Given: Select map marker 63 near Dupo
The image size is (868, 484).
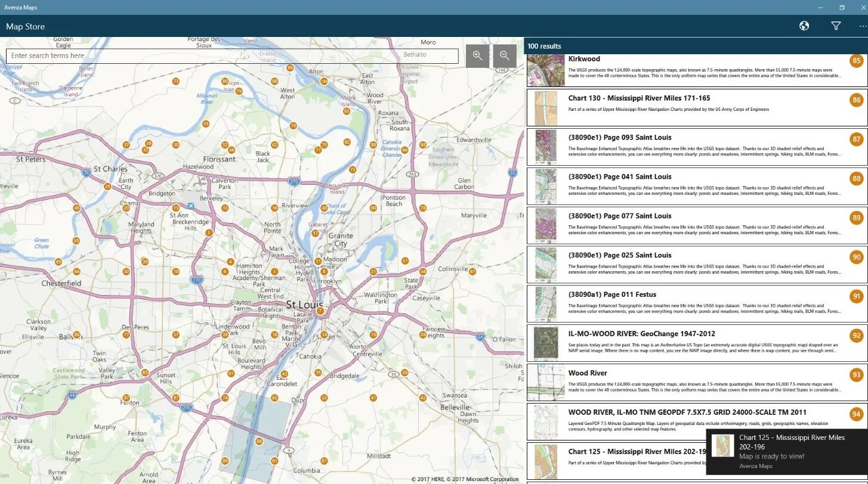Looking at the screenshot, I should pyautogui.click(x=274, y=398).
